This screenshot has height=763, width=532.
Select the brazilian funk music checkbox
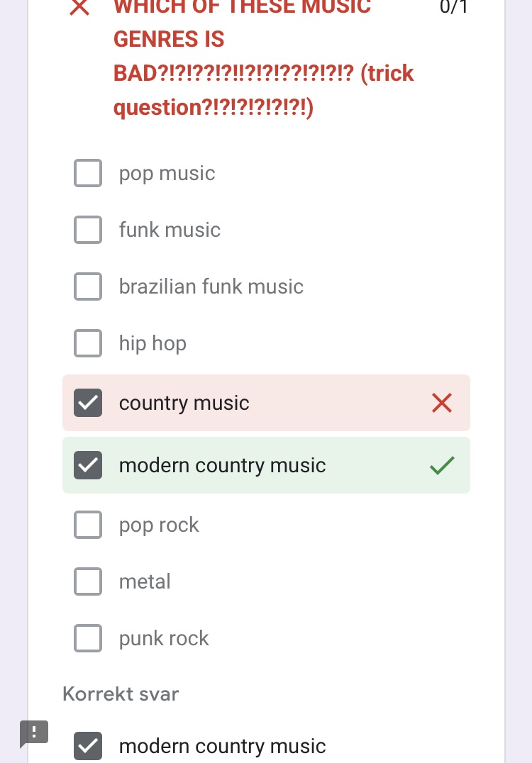[88, 286]
